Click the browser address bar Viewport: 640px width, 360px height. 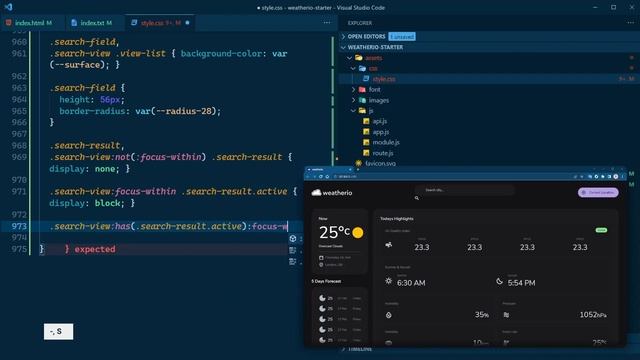point(453,177)
